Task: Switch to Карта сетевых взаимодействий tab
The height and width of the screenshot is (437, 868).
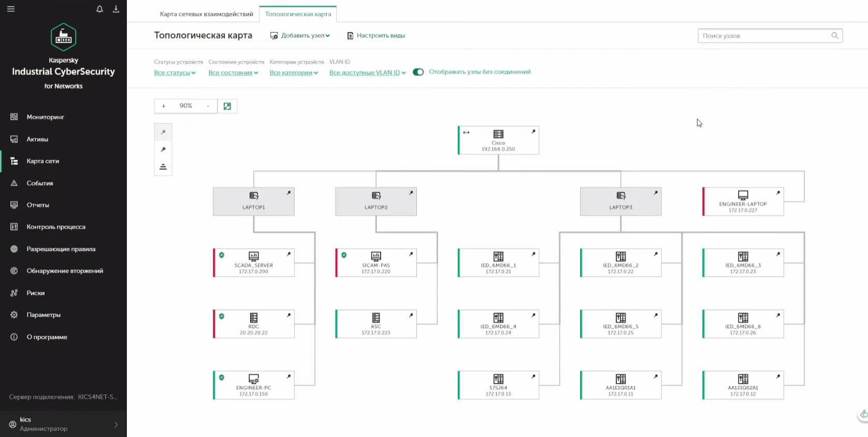Action: pyautogui.click(x=206, y=14)
